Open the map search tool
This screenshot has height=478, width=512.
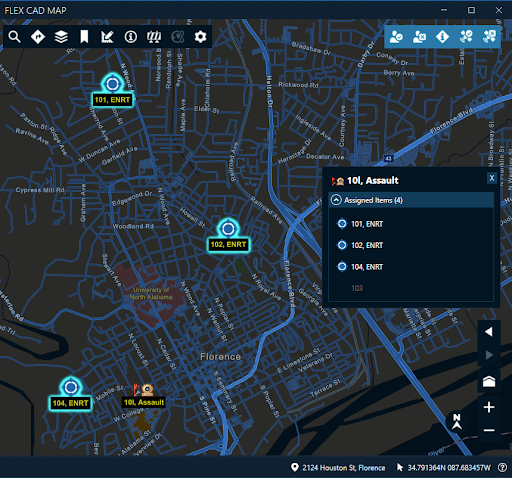14,37
